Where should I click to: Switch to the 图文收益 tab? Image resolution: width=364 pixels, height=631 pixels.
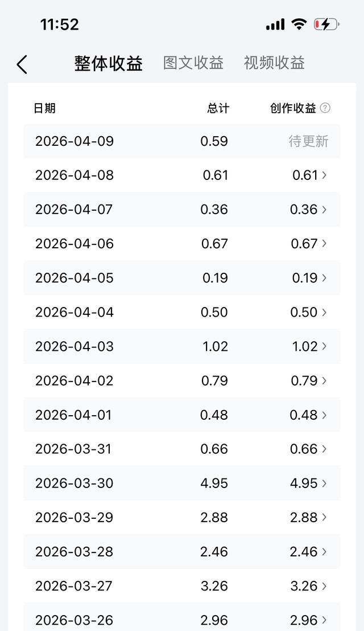193,63
